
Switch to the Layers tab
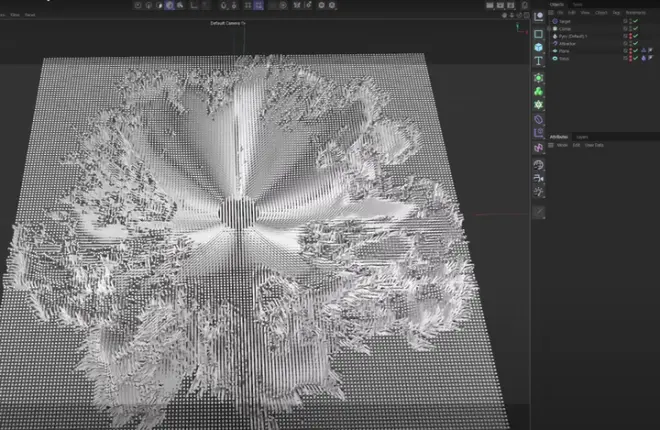582,136
